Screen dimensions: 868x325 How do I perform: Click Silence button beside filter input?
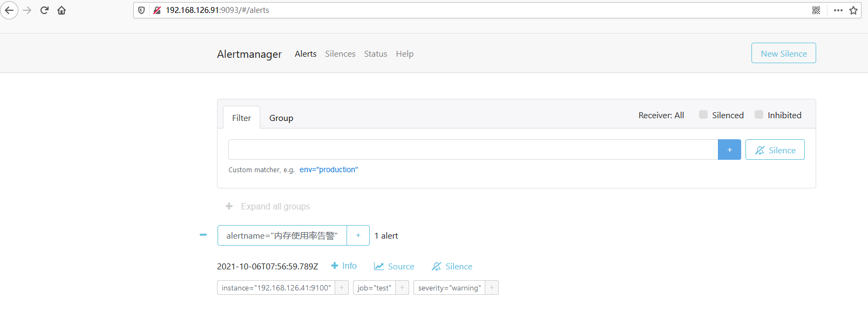pyautogui.click(x=775, y=150)
